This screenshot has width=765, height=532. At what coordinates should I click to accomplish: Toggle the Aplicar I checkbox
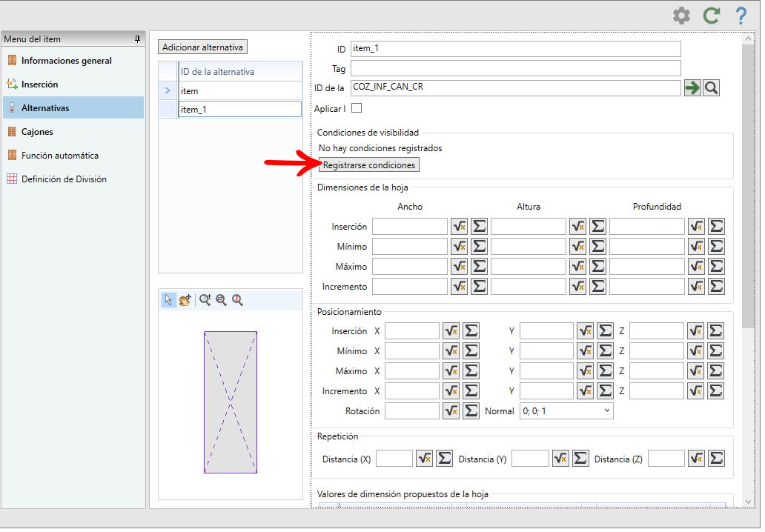(357, 108)
